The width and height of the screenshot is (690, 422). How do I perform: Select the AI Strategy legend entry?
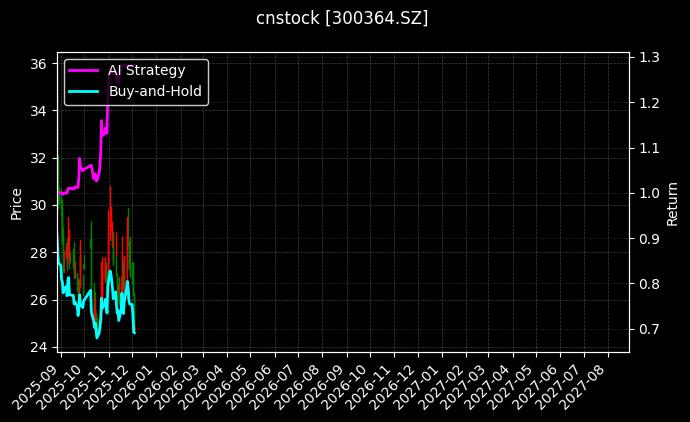(x=146, y=70)
